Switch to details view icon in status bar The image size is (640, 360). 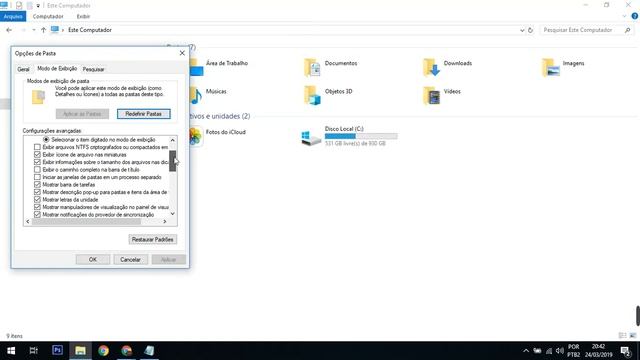click(x=622, y=336)
